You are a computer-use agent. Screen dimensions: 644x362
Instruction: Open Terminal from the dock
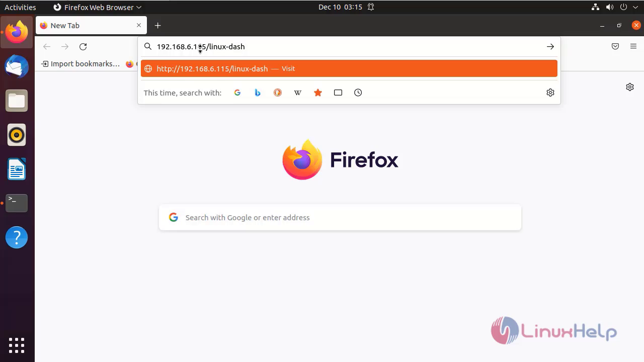(17, 203)
